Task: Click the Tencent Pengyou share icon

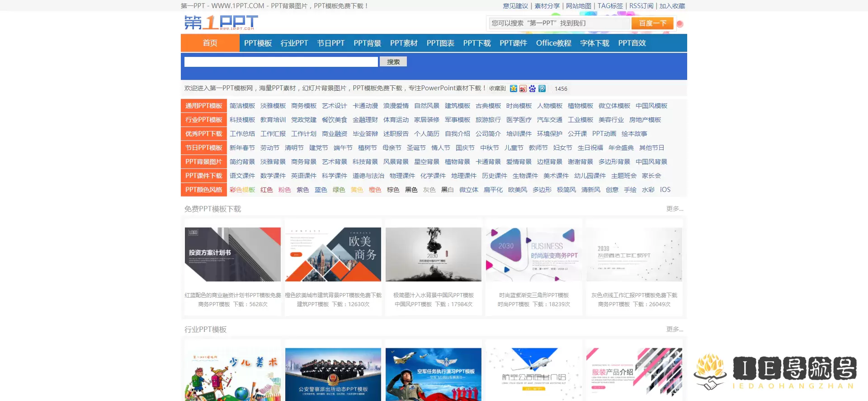Action: 542,89
